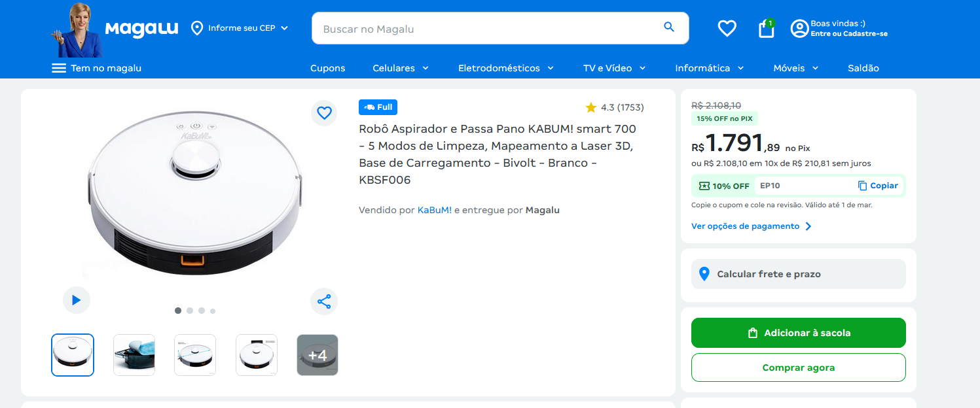The width and height of the screenshot is (980, 408).
Task: Click the copy icon for coupon EP10
Action: (x=862, y=186)
